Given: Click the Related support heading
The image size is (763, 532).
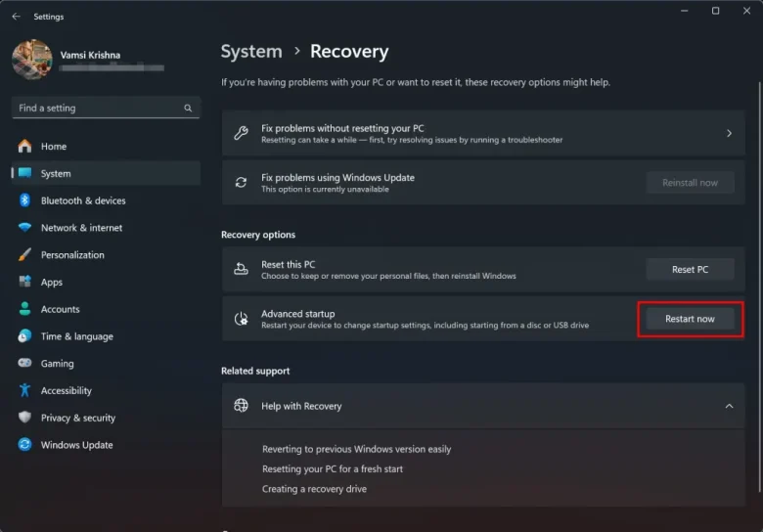Looking at the screenshot, I should click(x=255, y=371).
